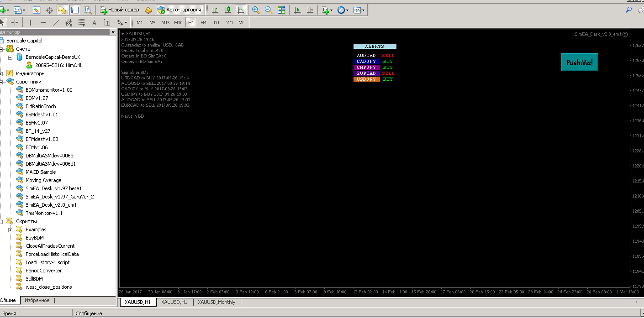
Task: Select the text tool A
Action: (95, 22)
